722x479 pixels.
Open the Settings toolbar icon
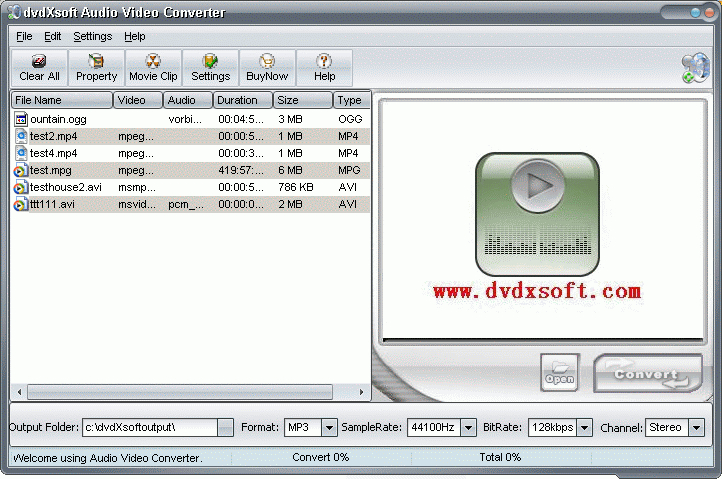[210, 61]
